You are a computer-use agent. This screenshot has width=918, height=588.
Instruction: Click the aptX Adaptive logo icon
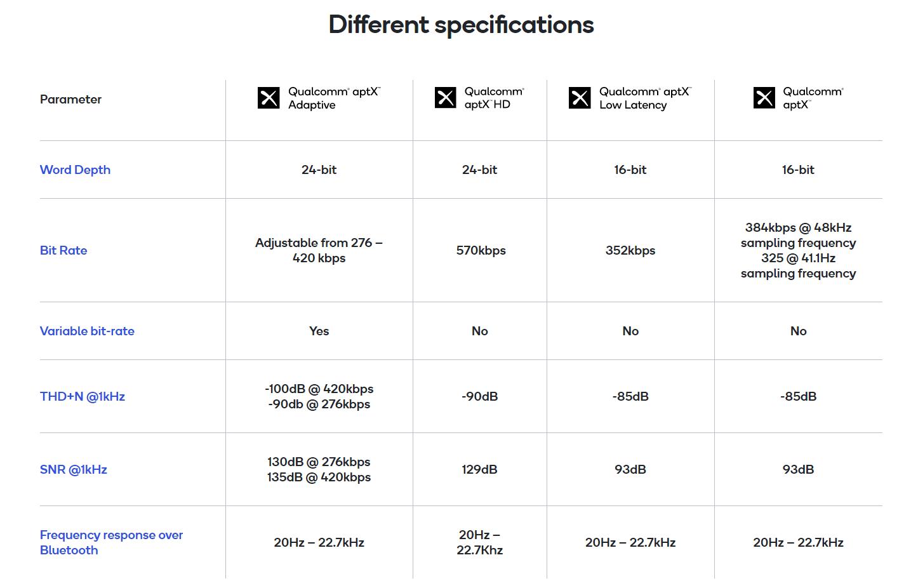coord(269,98)
